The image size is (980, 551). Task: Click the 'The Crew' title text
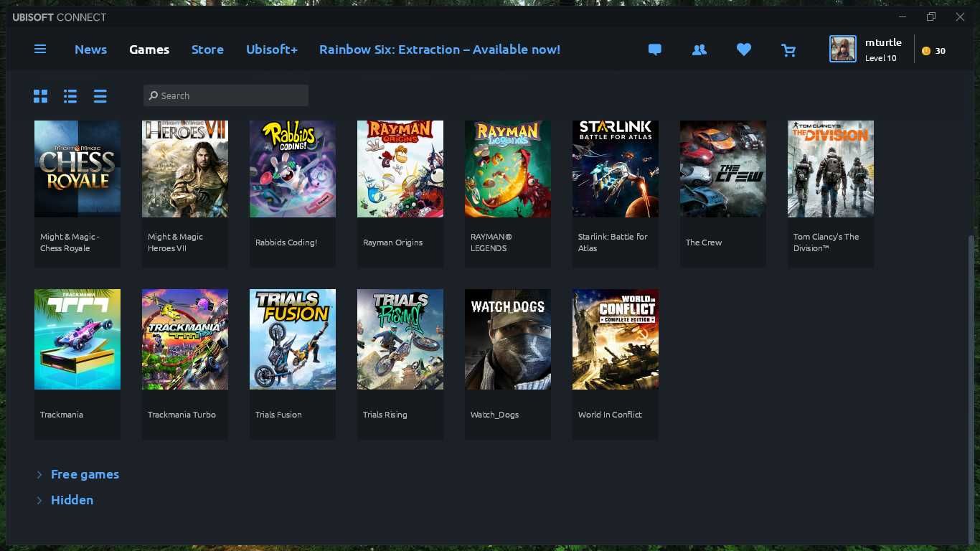coord(704,242)
